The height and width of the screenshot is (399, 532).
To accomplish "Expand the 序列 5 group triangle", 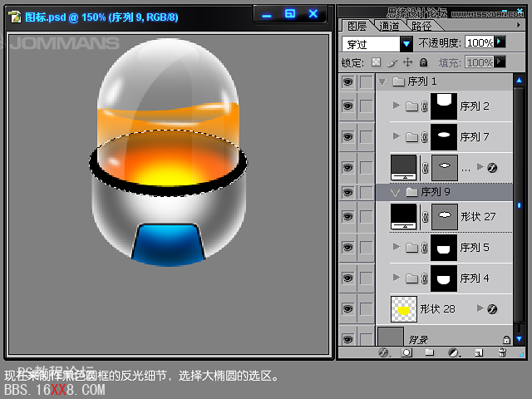I will click(396, 247).
